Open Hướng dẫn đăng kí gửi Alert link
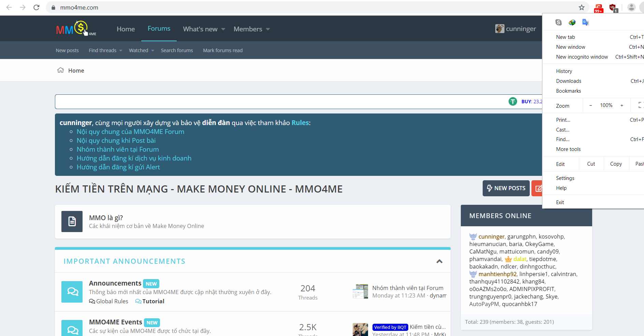This screenshot has height=336, width=644. pos(118,167)
